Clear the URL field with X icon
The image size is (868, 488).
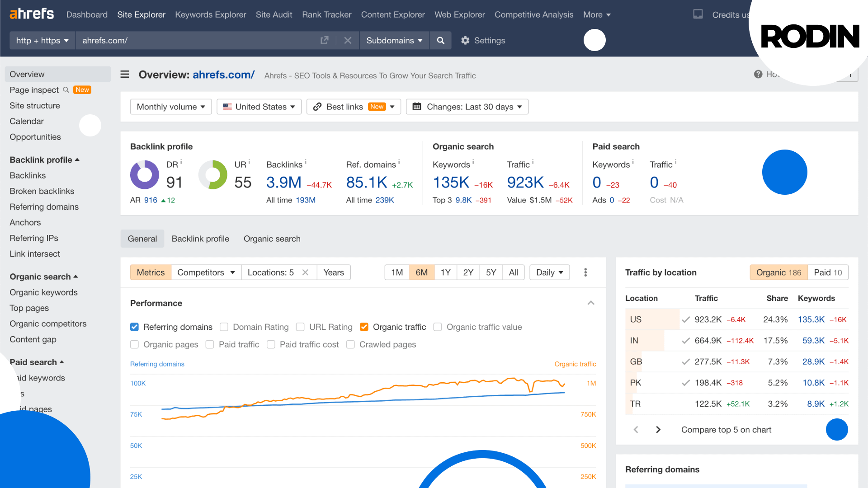click(x=348, y=40)
